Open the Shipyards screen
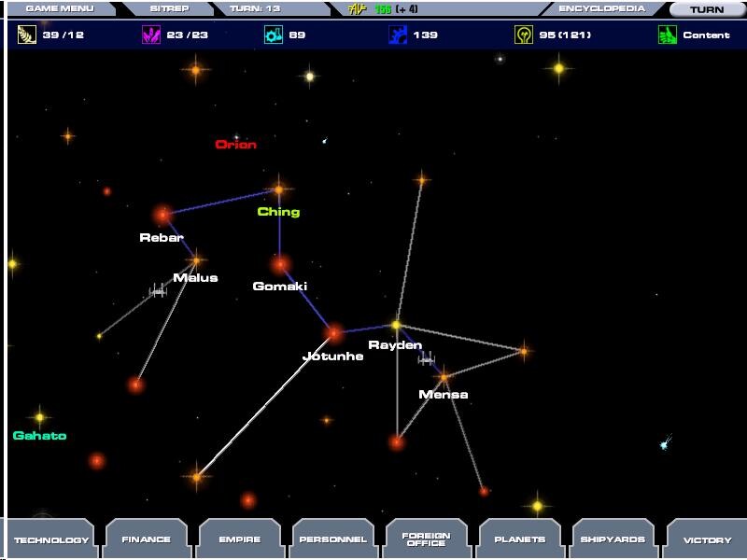Screen dimensions: 747x560 (x=613, y=539)
